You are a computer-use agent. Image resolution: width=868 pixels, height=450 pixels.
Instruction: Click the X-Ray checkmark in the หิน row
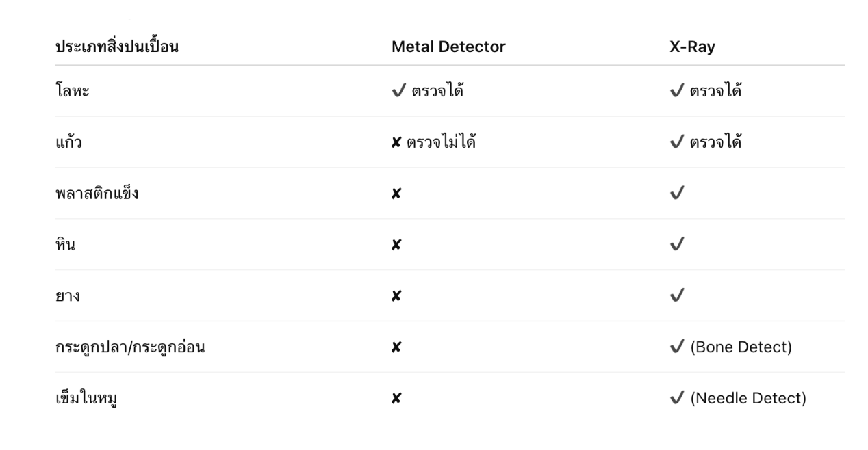(x=677, y=245)
